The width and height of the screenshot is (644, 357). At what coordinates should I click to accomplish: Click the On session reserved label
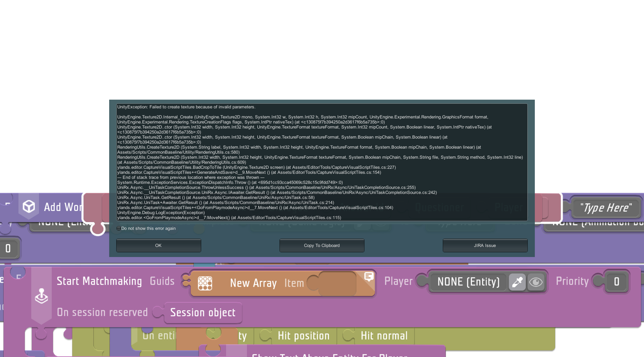pyautogui.click(x=102, y=312)
